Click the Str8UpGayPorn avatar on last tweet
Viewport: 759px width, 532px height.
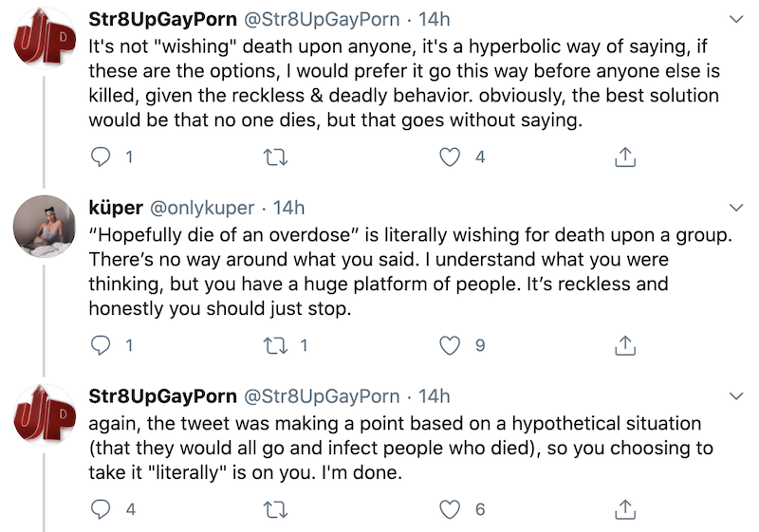(45, 416)
